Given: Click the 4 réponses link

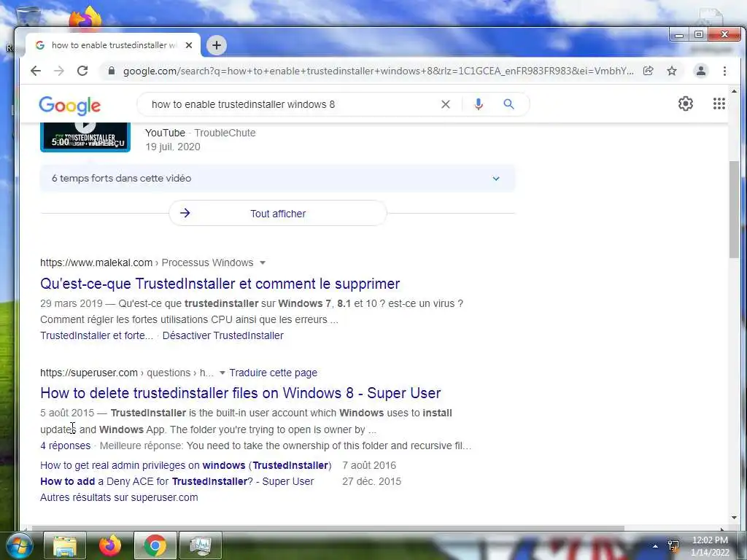Looking at the screenshot, I should [x=65, y=446].
